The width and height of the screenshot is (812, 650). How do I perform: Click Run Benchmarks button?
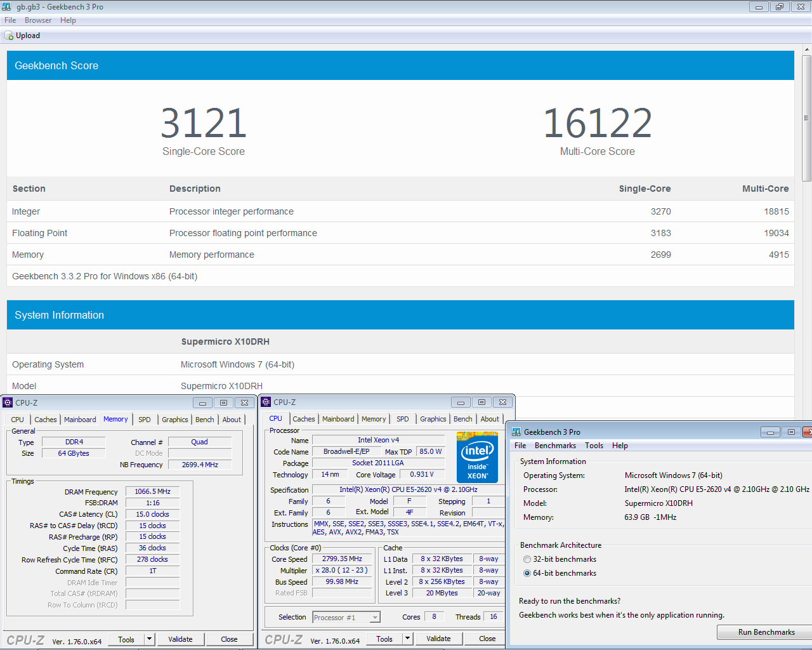click(766, 632)
